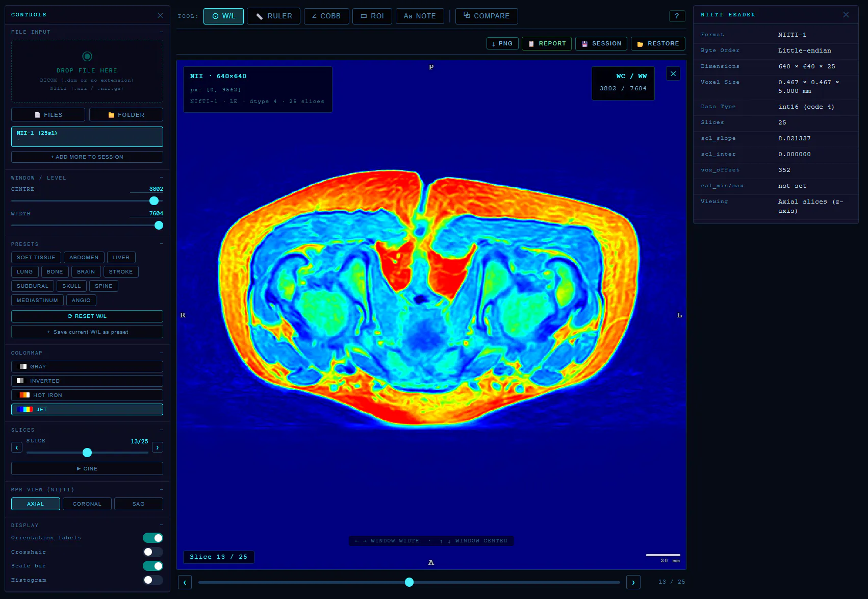Collapse the MPR View section
868x599 pixels.
[x=161, y=490]
